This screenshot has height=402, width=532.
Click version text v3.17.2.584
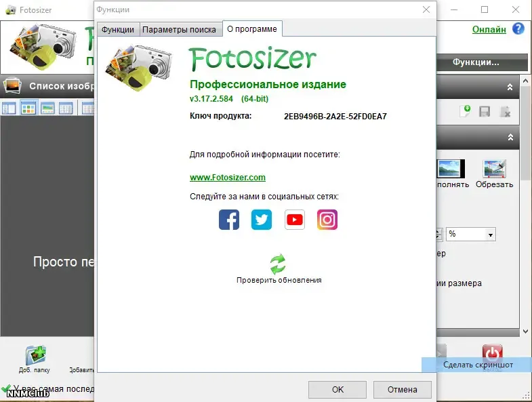point(211,99)
